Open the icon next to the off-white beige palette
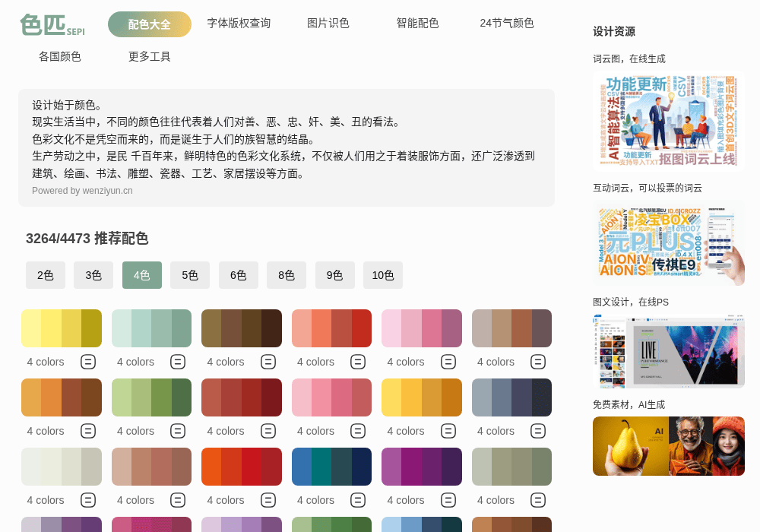The image size is (760, 532). click(x=87, y=500)
